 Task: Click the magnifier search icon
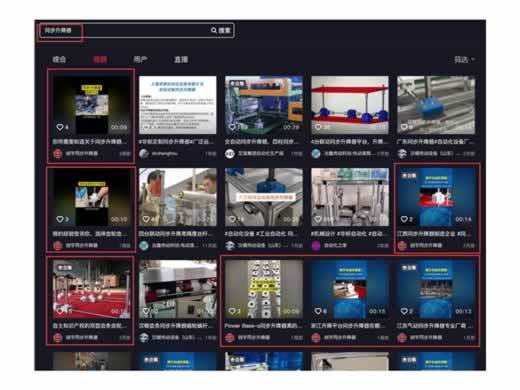pyautogui.click(x=214, y=30)
